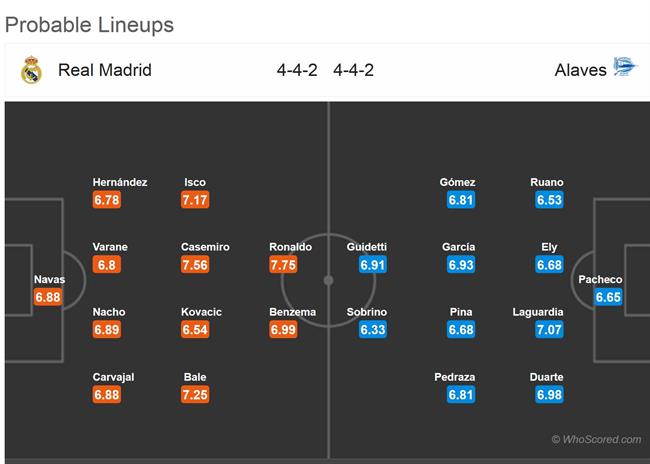Viewport: 650px width, 464px height.
Task: Select Pacheco's 6.65 rating badge
Action: pyautogui.click(x=608, y=297)
